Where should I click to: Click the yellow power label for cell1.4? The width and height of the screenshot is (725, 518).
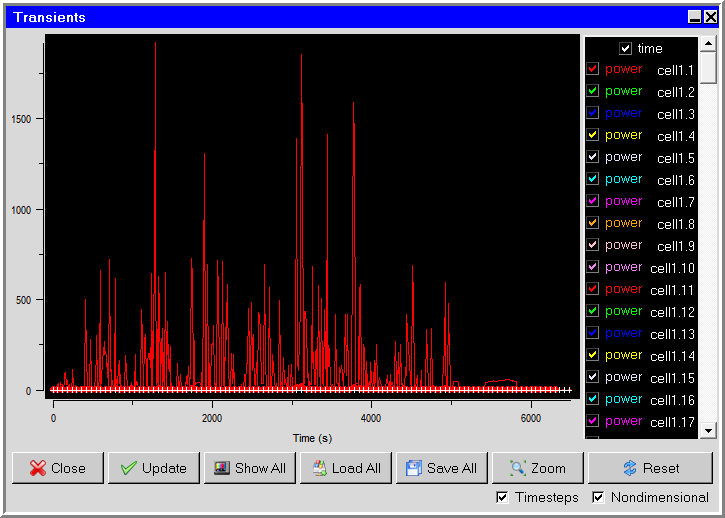tap(623, 135)
